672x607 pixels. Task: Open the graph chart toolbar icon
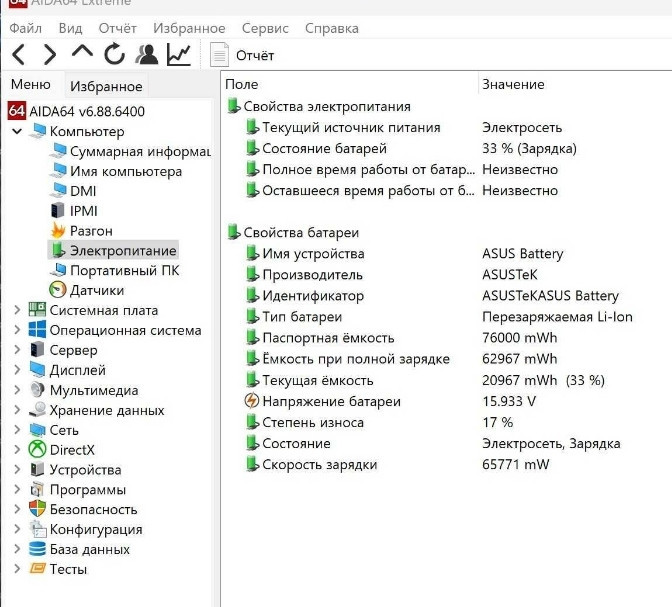tap(179, 54)
